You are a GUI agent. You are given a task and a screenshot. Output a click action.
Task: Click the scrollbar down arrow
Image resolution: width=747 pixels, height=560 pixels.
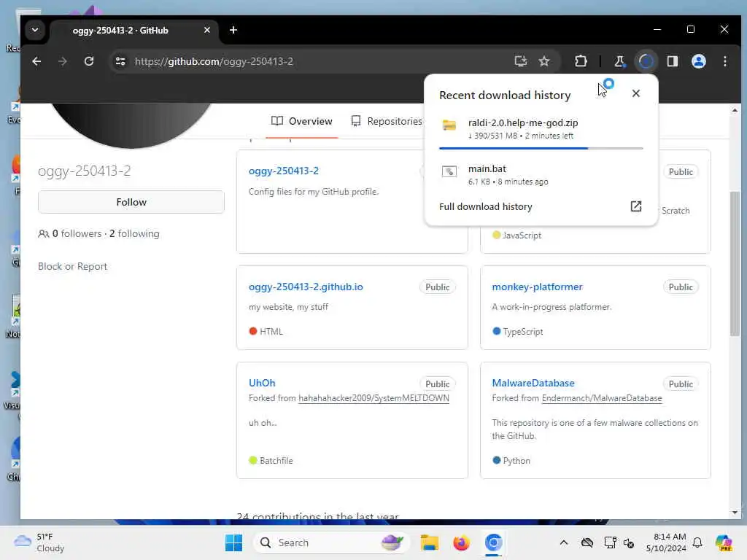(735, 513)
